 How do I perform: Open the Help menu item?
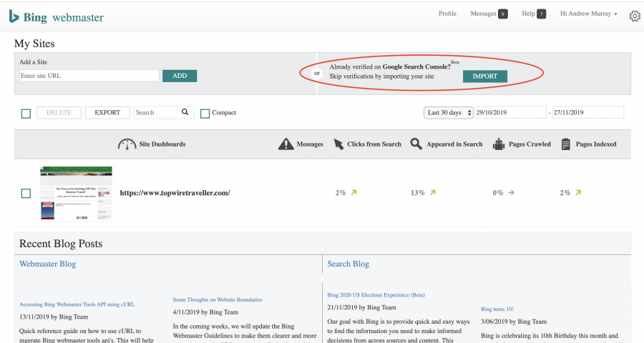528,14
